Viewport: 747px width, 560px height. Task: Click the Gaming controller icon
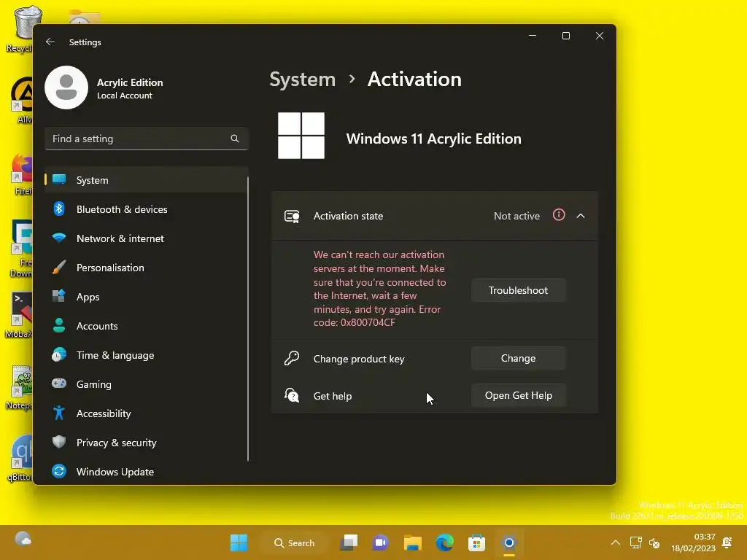tap(59, 384)
